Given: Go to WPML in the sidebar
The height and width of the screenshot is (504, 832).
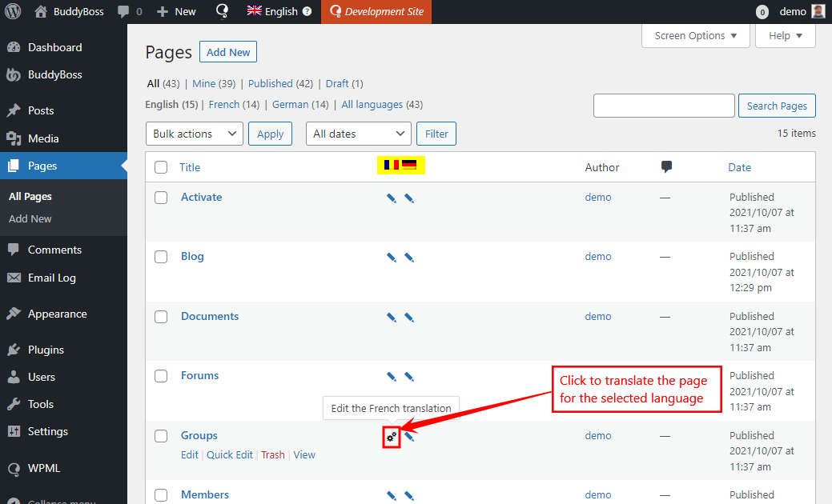Looking at the screenshot, I should pos(44,468).
